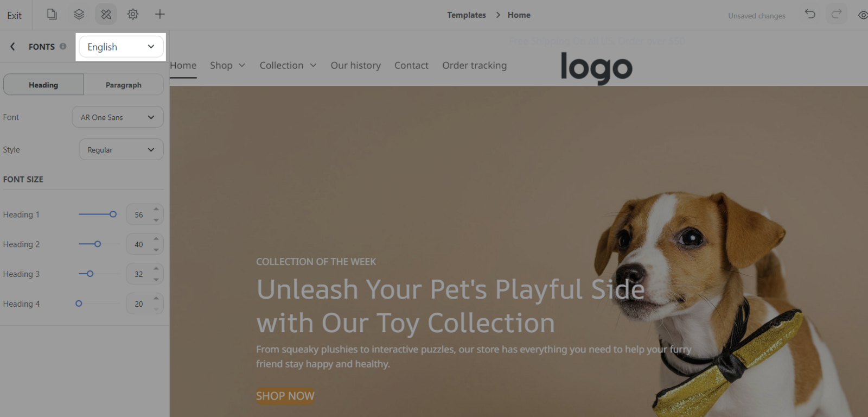Viewport: 868px width, 417px height.
Task: Click the info icon next to FONTS
Action: 63,47
